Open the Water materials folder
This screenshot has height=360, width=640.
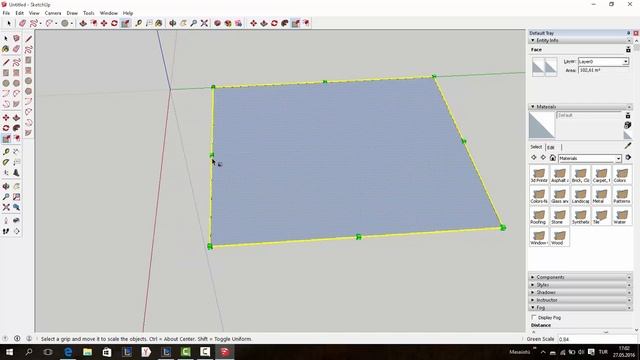622,216
